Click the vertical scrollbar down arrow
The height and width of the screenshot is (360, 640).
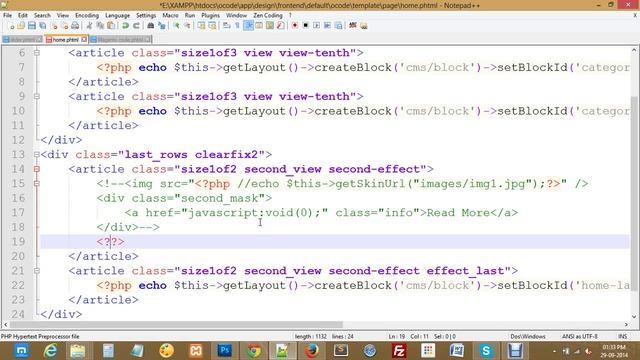634,316
